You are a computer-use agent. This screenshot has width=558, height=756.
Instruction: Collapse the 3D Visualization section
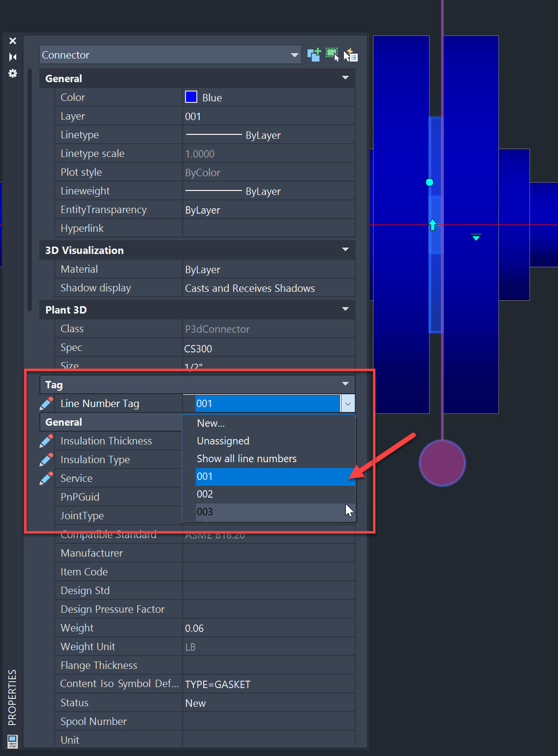[345, 250]
